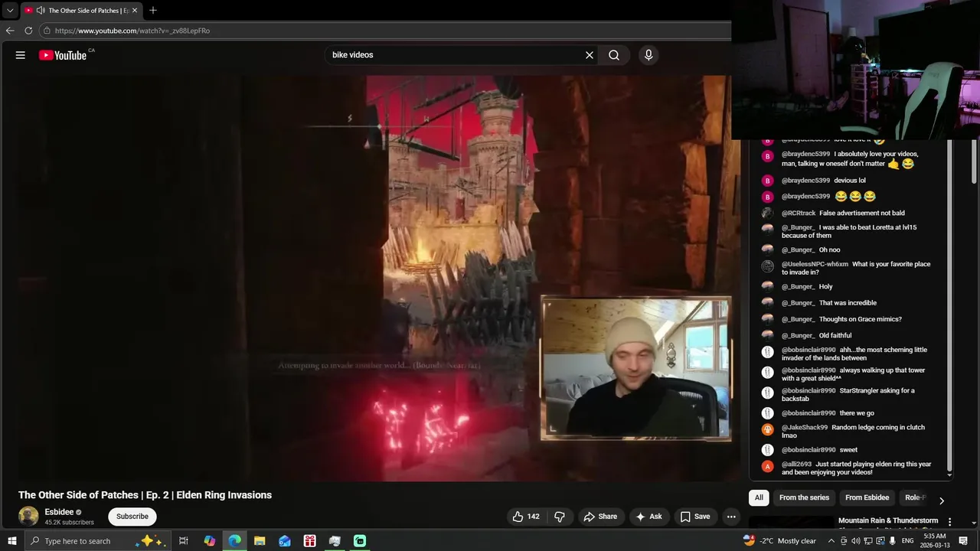
Task: Open the Mountain Rain & Thunderstorm video title
Action: pyautogui.click(x=888, y=521)
